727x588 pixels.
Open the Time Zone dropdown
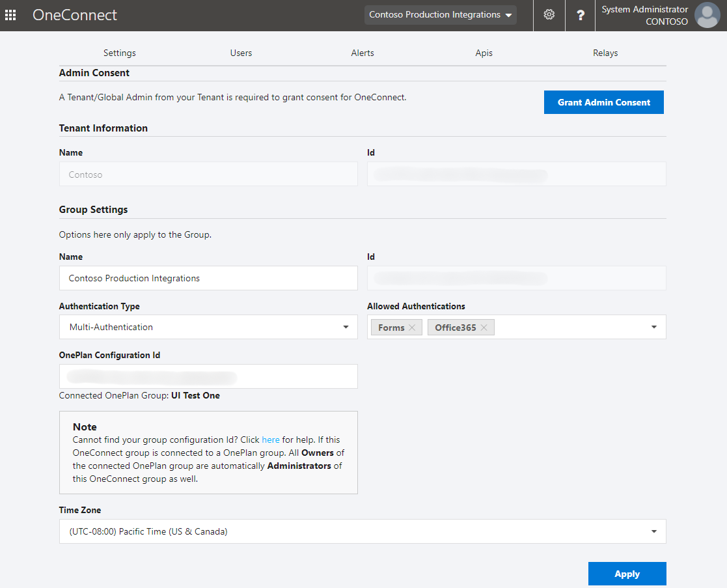point(363,531)
